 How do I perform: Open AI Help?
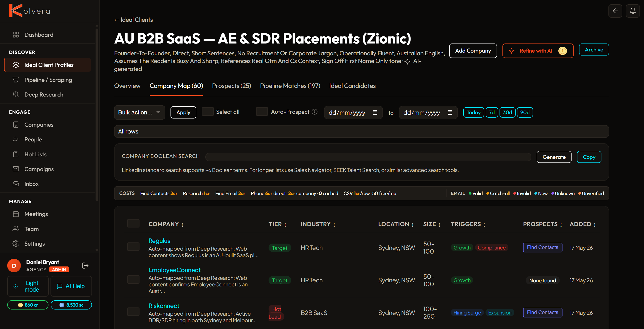coord(71,286)
